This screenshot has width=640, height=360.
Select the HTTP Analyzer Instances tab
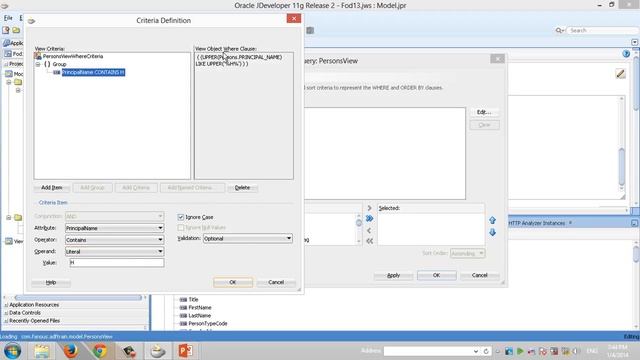537,223
